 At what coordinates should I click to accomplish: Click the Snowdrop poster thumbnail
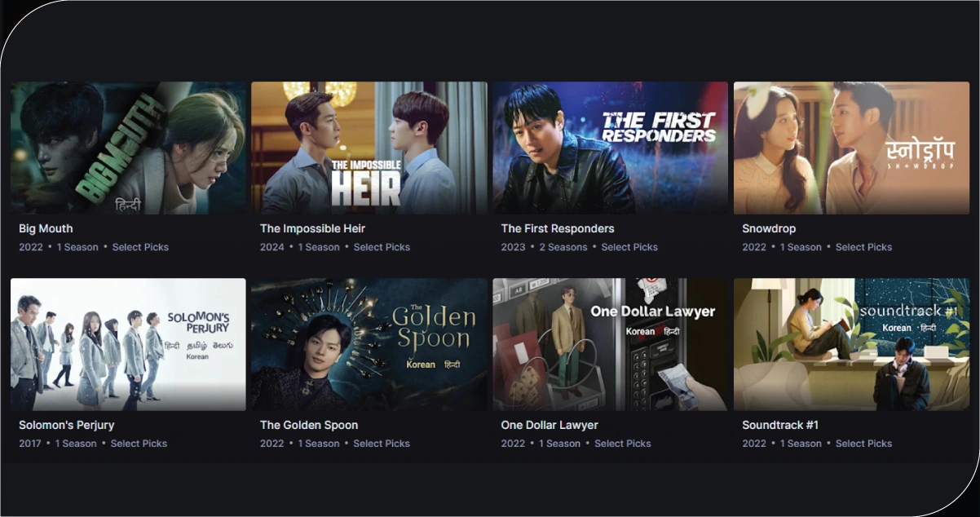[851, 148]
